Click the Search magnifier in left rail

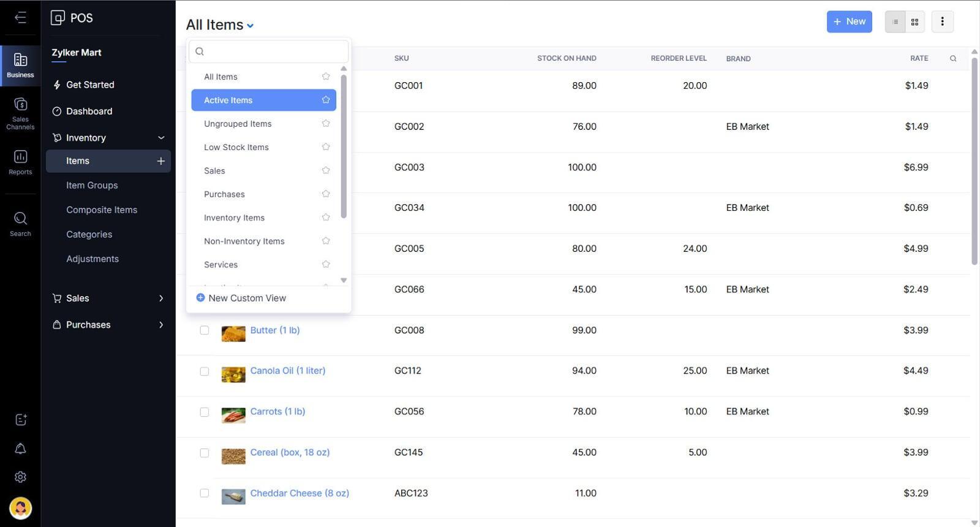20,224
